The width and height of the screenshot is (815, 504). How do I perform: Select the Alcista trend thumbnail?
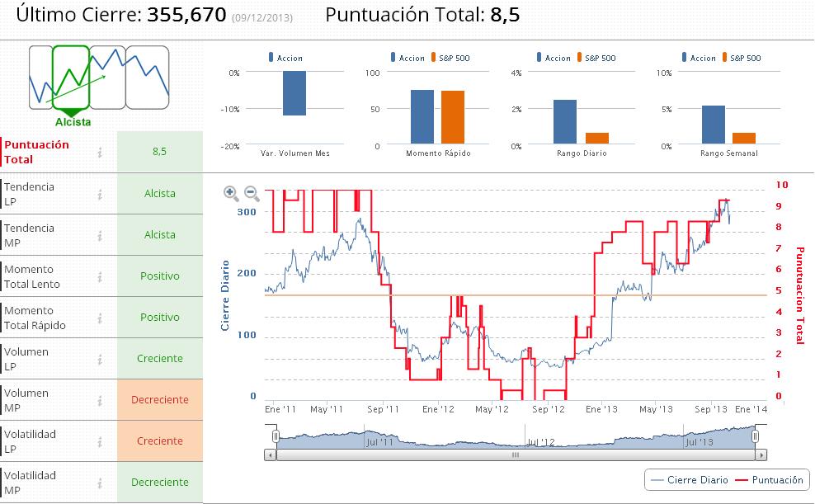click(x=71, y=78)
